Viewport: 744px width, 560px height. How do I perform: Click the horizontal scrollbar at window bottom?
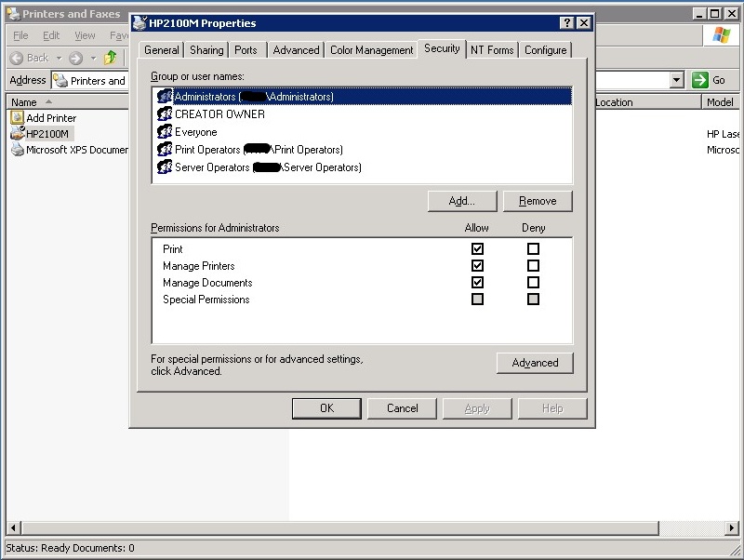(372, 527)
